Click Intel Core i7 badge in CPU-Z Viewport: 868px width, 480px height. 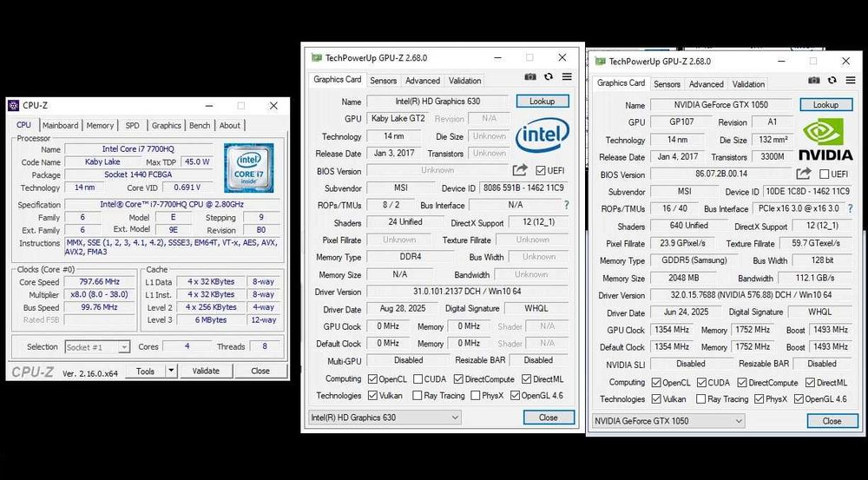(248, 168)
